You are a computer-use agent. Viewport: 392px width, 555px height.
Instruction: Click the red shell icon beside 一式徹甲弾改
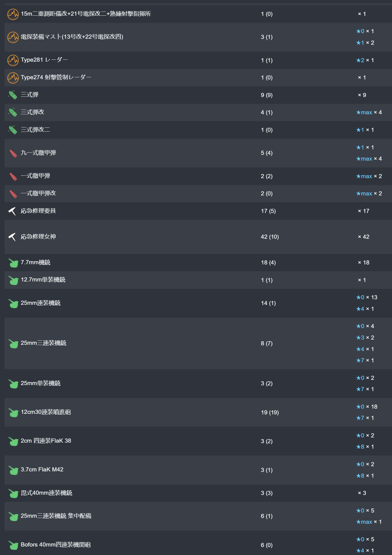pos(13,194)
